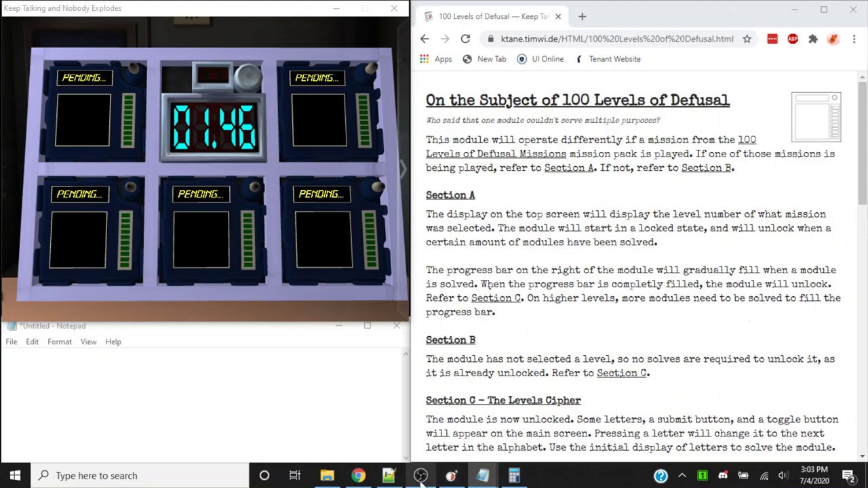
Task: Jump to the Section A link in intro
Action: [x=569, y=168]
